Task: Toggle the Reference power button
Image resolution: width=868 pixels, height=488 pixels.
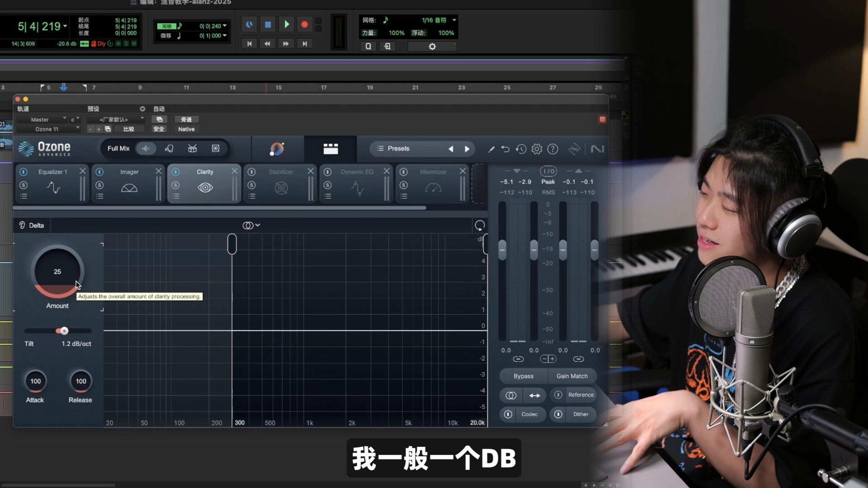Action: 558,395
